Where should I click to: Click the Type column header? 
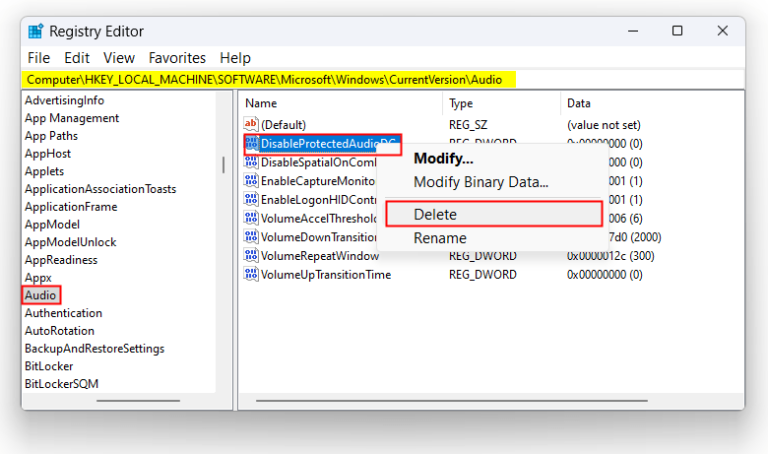[x=461, y=103]
